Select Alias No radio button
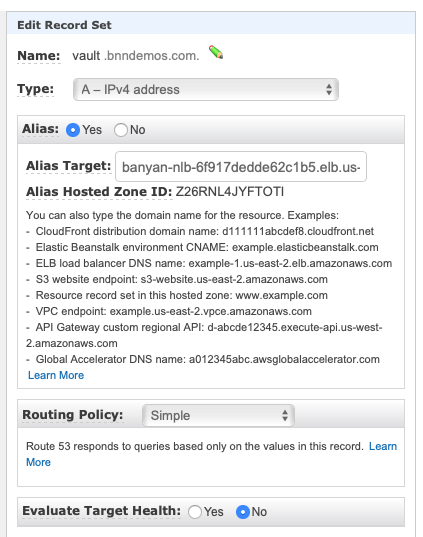Image resolution: width=423 pixels, height=537 pixels. click(121, 130)
